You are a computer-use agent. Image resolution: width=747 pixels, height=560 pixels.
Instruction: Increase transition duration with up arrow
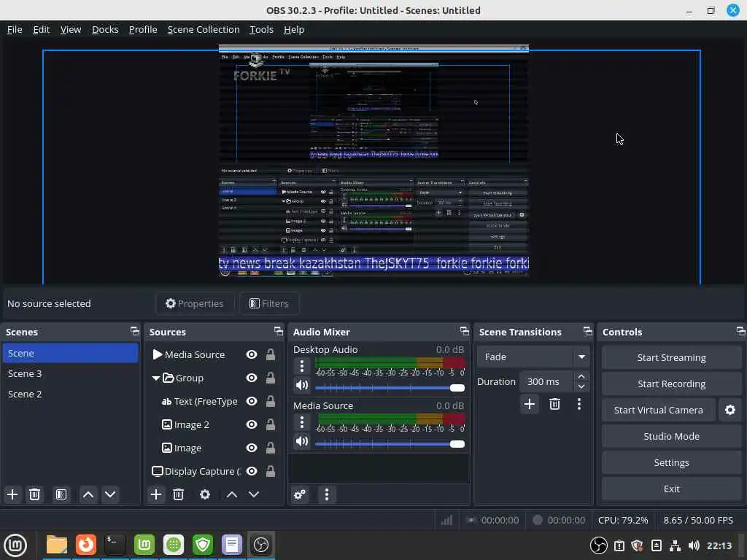click(x=581, y=376)
